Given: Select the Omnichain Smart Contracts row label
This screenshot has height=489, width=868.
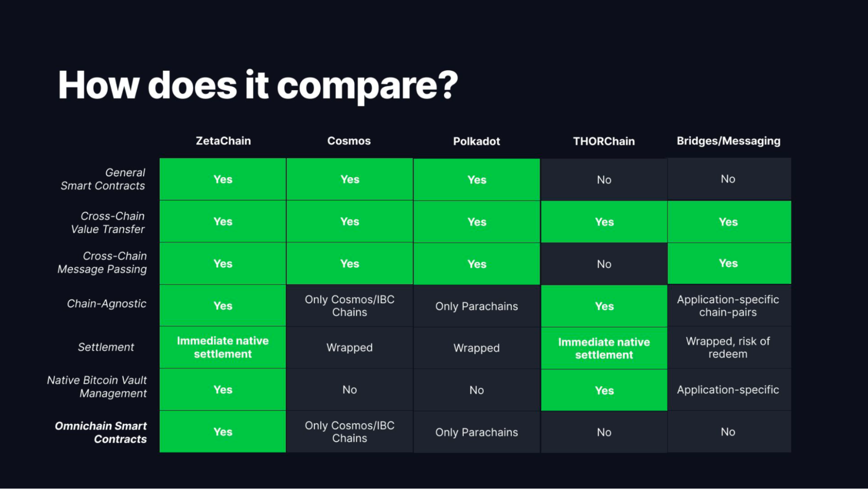Looking at the screenshot, I should pyautogui.click(x=101, y=433).
